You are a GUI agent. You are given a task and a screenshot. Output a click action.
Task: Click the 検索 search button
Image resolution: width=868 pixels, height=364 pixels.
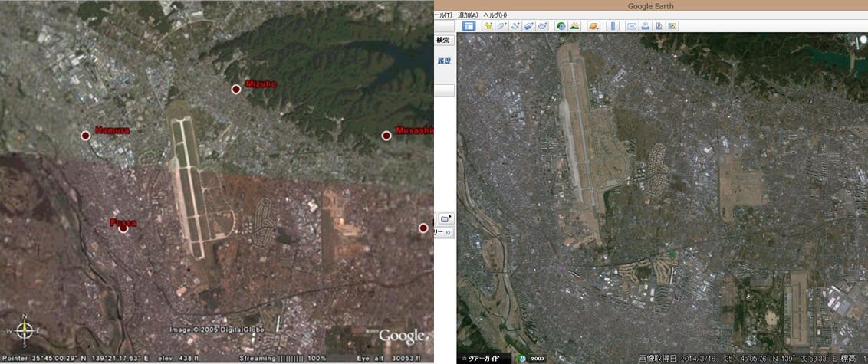pyautogui.click(x=443, y=40)
